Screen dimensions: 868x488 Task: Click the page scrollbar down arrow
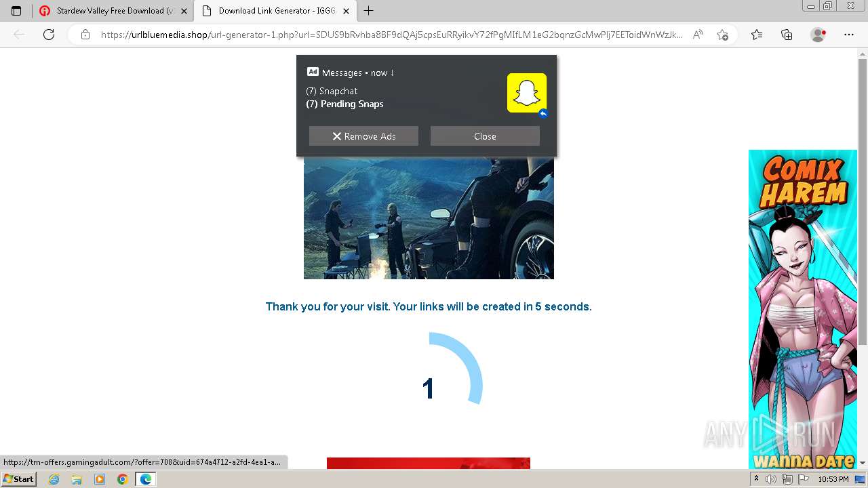click(x=863, y=463)
